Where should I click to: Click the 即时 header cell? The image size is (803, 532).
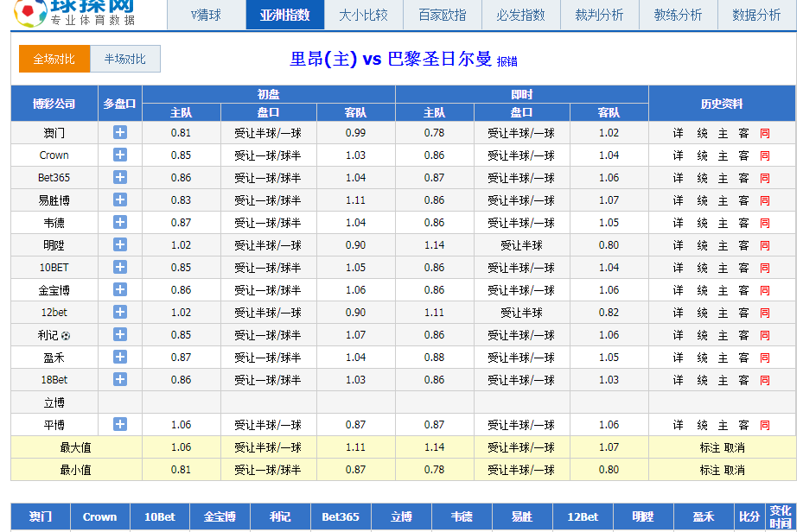pyautogui.click(x=522, y=94)
